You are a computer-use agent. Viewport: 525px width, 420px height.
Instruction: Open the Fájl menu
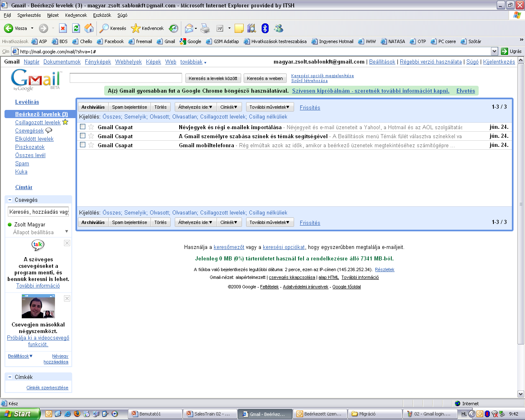[7, 15]
